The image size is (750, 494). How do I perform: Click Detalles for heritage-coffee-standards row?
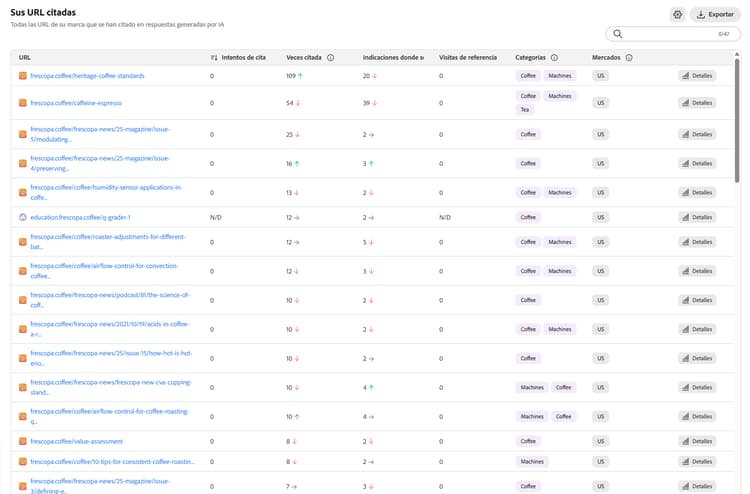point(697,76)
